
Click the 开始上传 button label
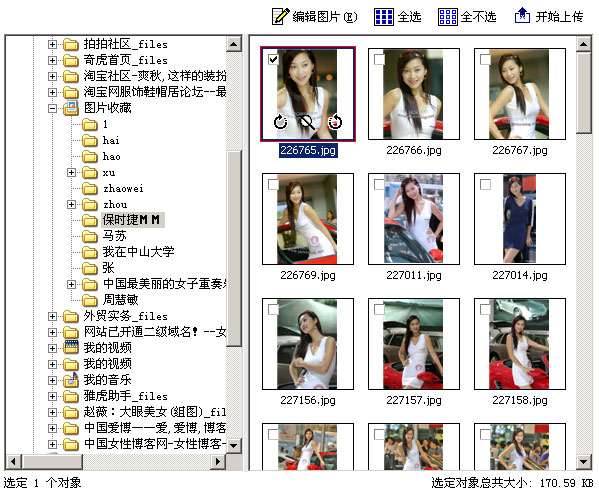pyautogui.click(x=559, y=17)
